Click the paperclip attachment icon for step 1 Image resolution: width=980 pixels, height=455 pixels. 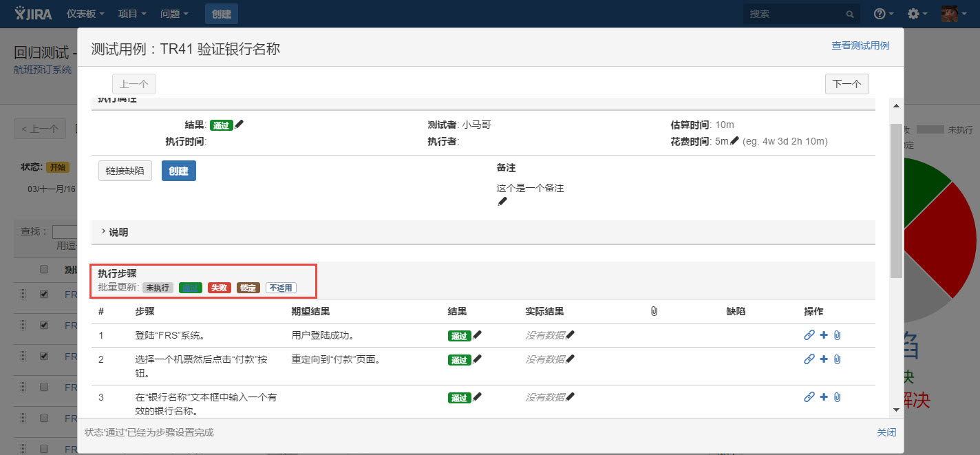(x=837, y=335)
